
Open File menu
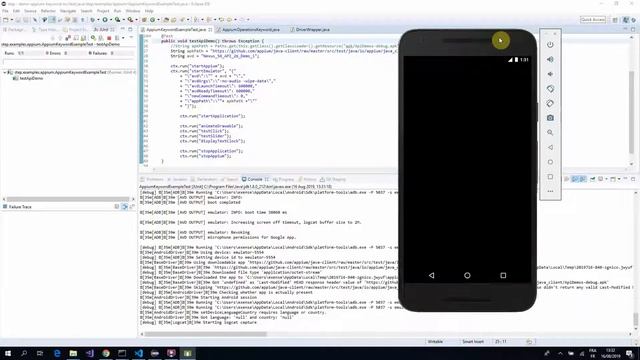point(5,11)
